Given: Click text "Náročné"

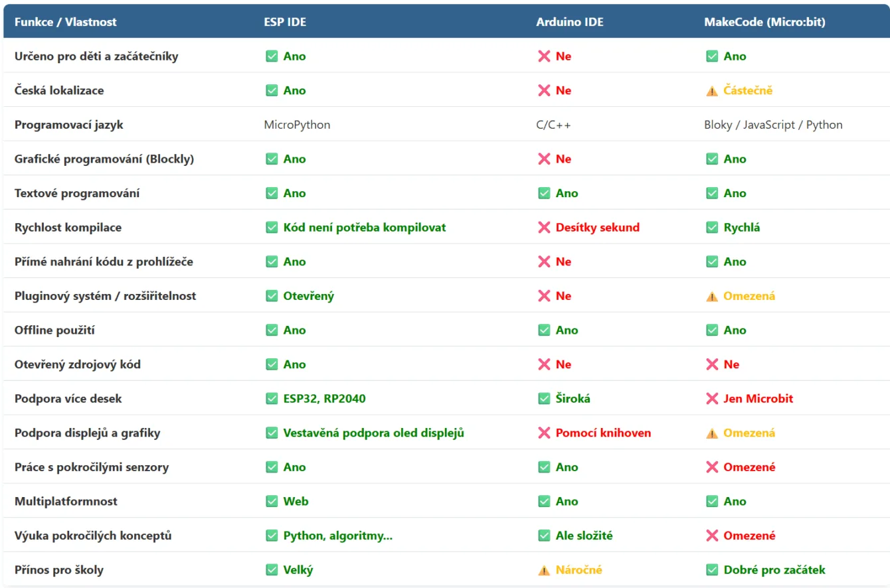Looking at the screenshot, I should (579, 570).
